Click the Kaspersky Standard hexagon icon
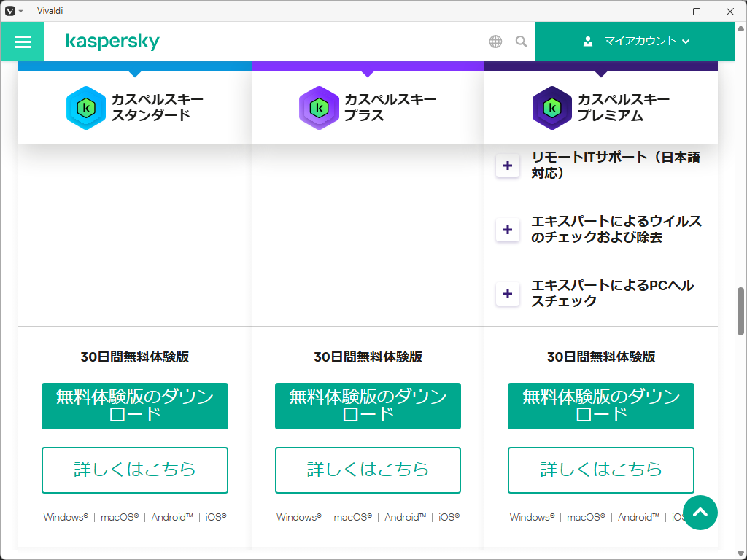Screen dimensions: 747x560 (x=86, y=108)
